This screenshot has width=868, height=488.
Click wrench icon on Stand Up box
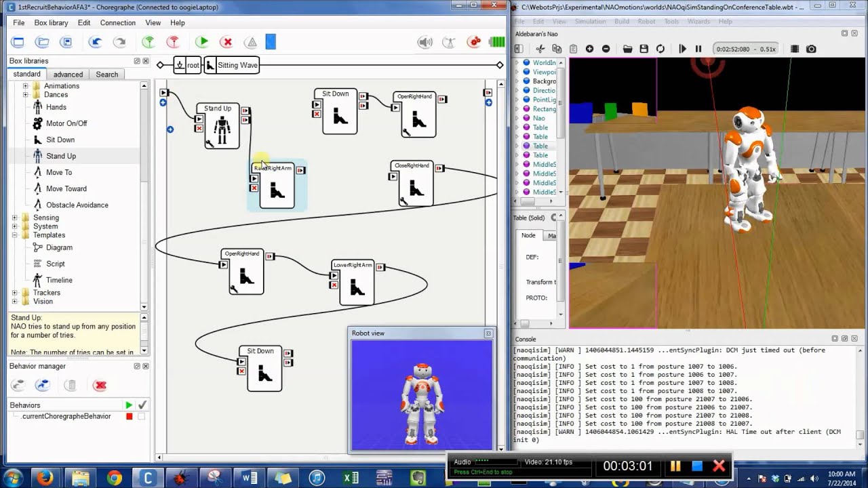pyautogui.click(x=210, y=143)
